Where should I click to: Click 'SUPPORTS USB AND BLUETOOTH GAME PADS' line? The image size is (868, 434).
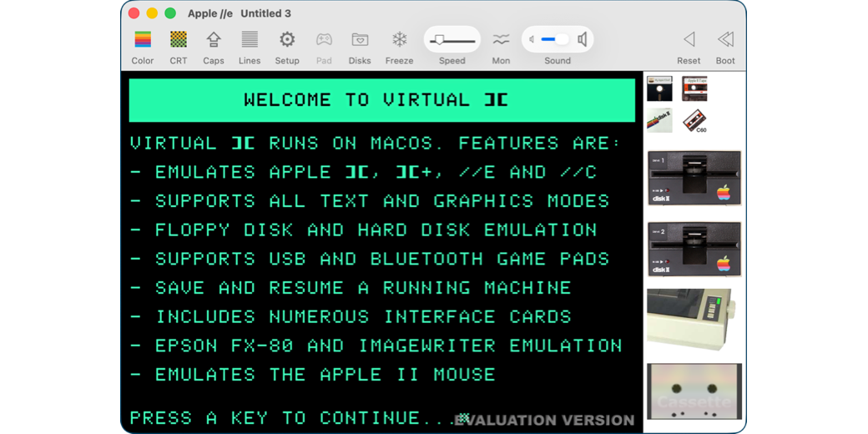[370, 259]
